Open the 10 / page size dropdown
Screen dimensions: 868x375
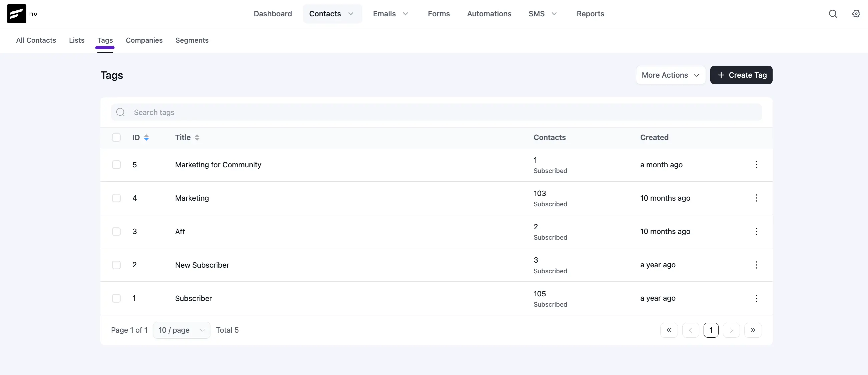pos(182,330)
